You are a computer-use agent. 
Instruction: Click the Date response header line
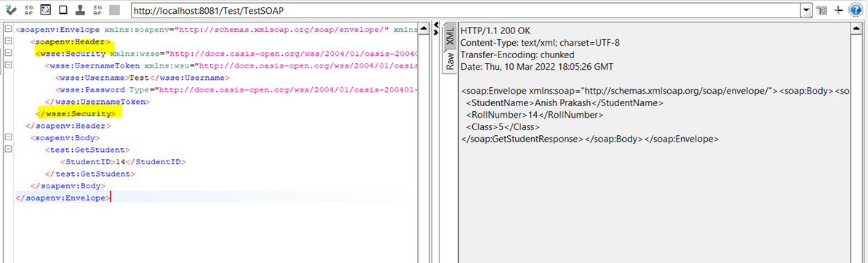click(x=537, y=67)
